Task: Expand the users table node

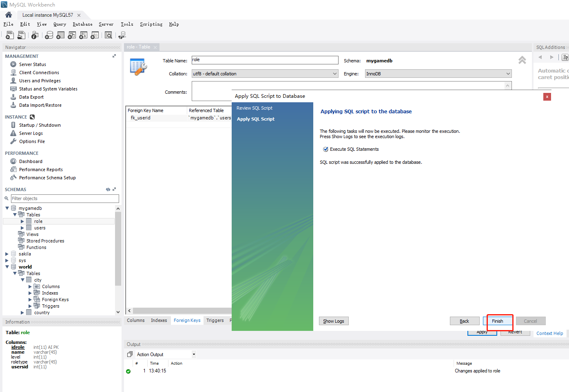Action: [x=22, y=228]
